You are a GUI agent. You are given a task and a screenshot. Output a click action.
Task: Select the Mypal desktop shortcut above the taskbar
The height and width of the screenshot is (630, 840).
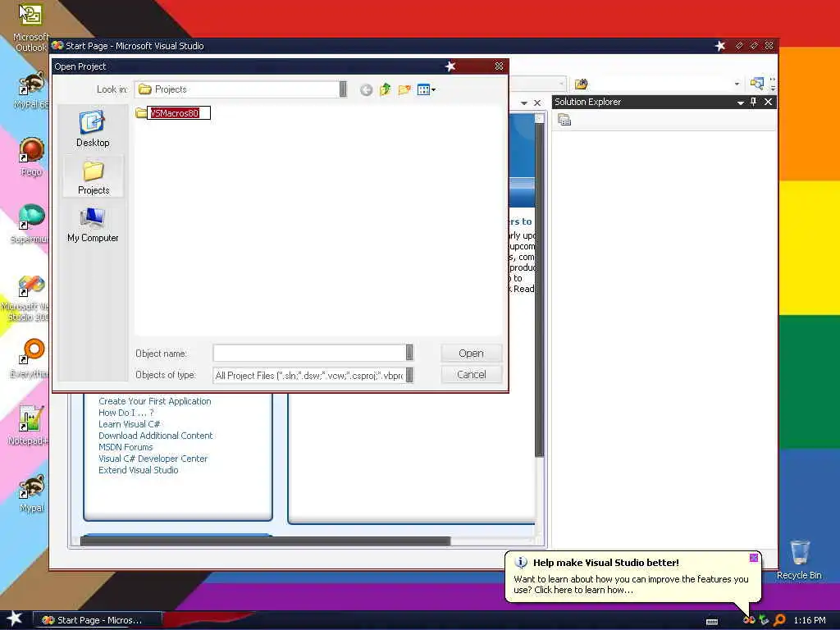click(31, 493)
